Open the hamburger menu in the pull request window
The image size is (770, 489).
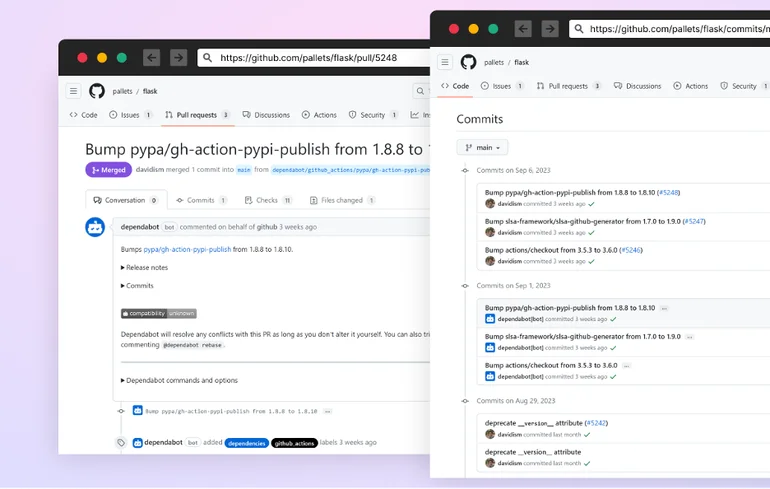click(73, 91)
